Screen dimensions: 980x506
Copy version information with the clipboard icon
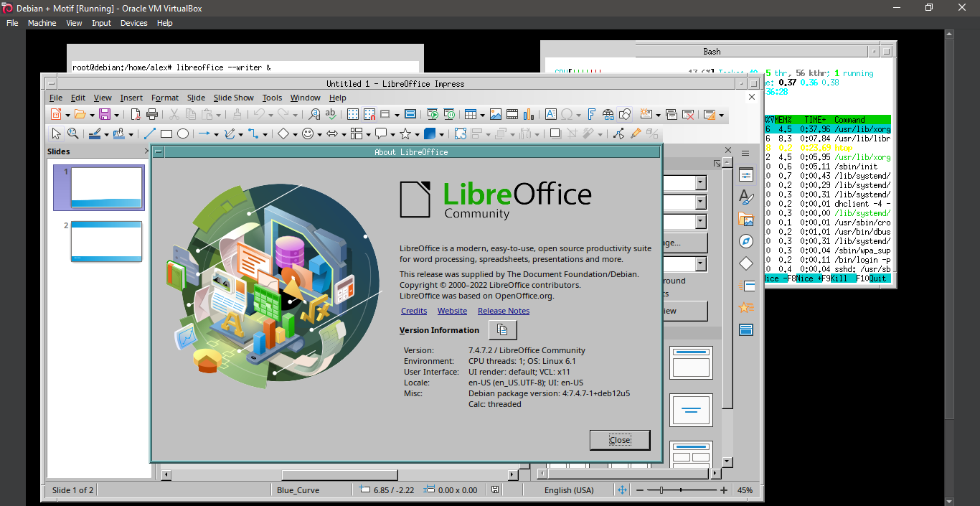502,330
